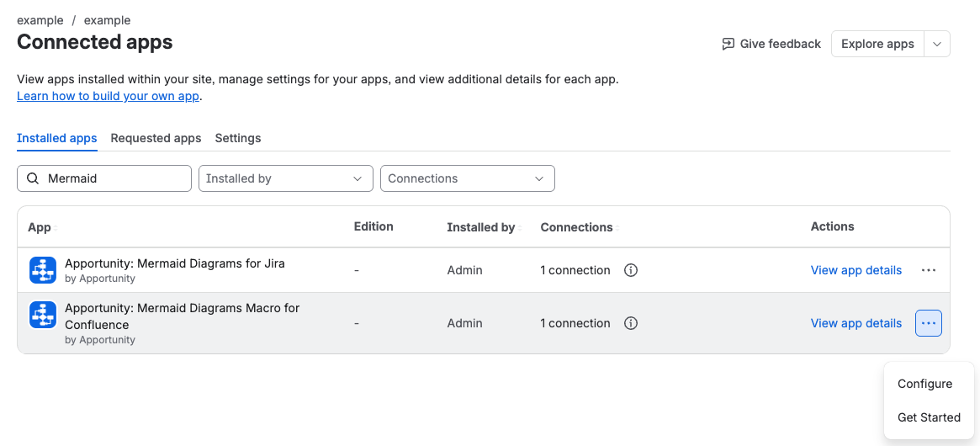Sort by Installed by column

(x=485, y=228)
